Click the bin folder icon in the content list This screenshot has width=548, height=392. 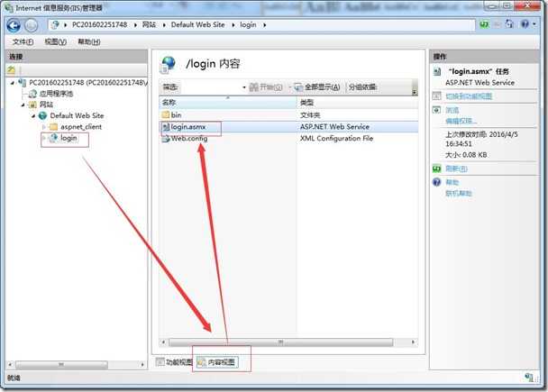[165, 115]
